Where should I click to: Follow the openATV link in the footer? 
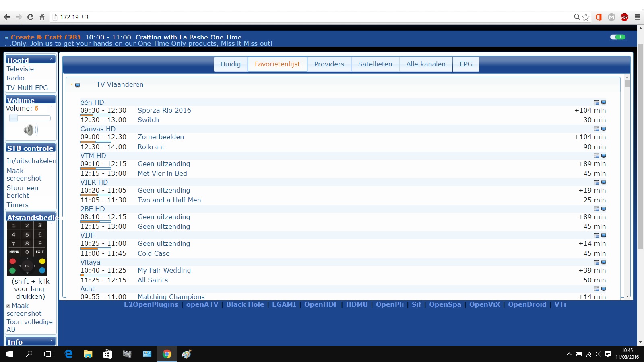pyautogui.click(x=202, y=304)
